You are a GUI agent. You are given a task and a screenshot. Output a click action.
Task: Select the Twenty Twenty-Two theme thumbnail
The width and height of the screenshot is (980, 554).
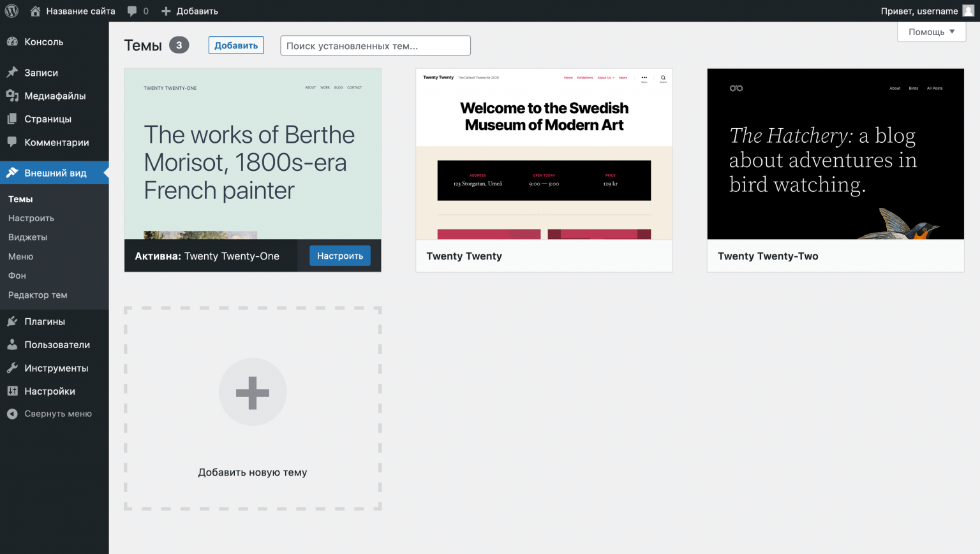click(835, 154)
